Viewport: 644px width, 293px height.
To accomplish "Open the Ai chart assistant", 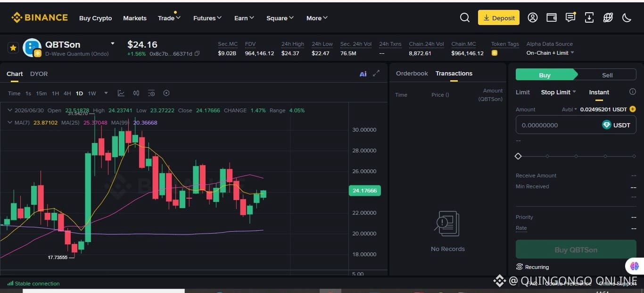I will click(x=363, y=74).
